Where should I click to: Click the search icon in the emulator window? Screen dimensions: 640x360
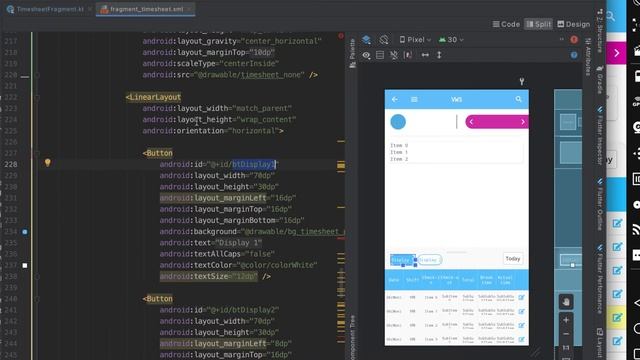click(x=611, y=16)
